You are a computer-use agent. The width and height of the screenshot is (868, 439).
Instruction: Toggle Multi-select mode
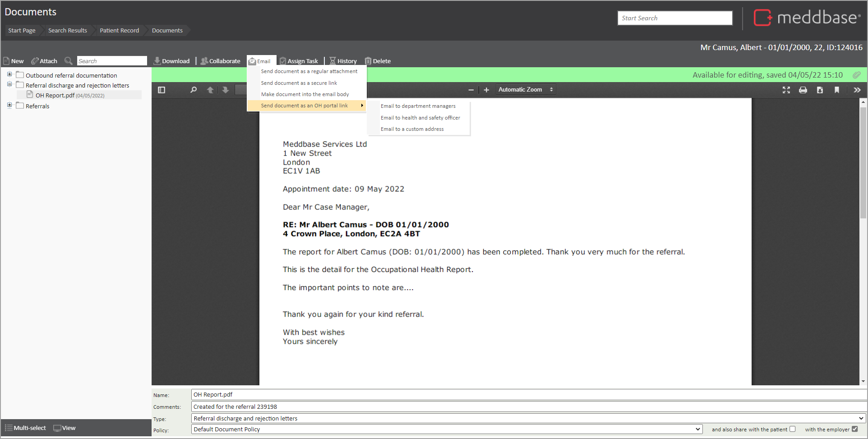pyautogui.click(x=25, y=428)
